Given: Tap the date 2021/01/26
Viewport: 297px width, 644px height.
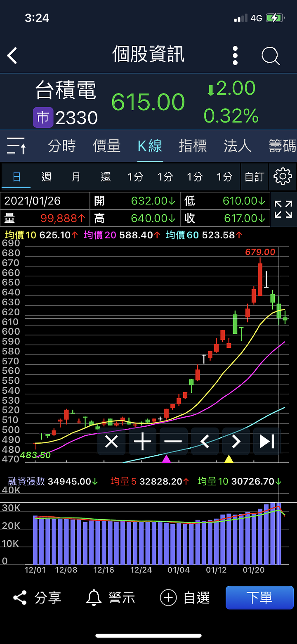Looking at the screenshot, I should (32, 201).
